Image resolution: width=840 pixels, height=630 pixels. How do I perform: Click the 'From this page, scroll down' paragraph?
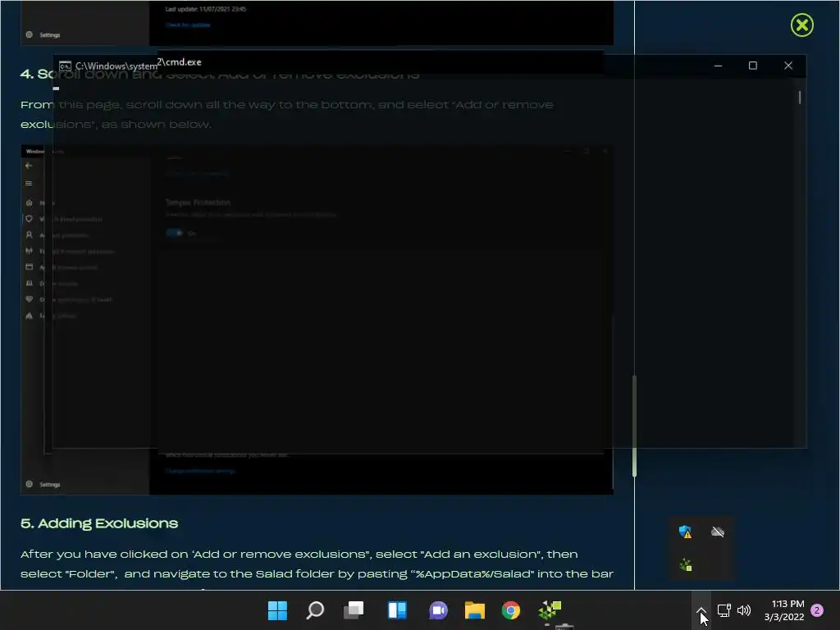286,114
